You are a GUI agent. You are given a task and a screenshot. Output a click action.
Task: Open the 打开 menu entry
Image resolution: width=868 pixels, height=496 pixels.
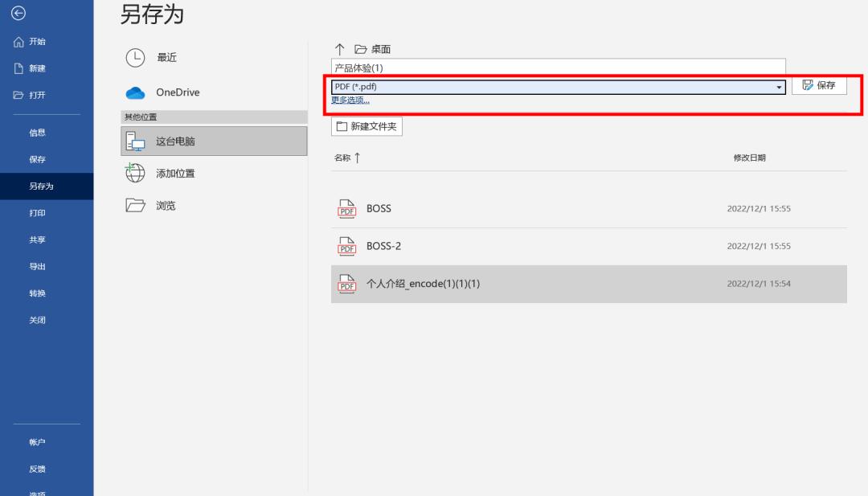click(37, 95)
